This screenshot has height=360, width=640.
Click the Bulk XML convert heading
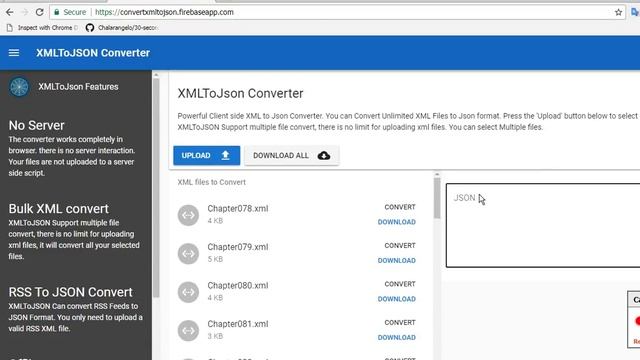tap(58, 209)
